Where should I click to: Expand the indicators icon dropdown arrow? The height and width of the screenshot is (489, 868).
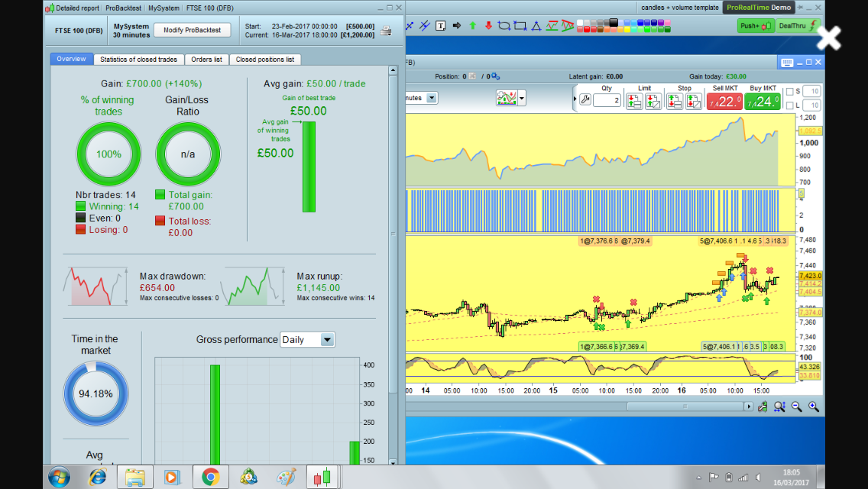point(521,98)
